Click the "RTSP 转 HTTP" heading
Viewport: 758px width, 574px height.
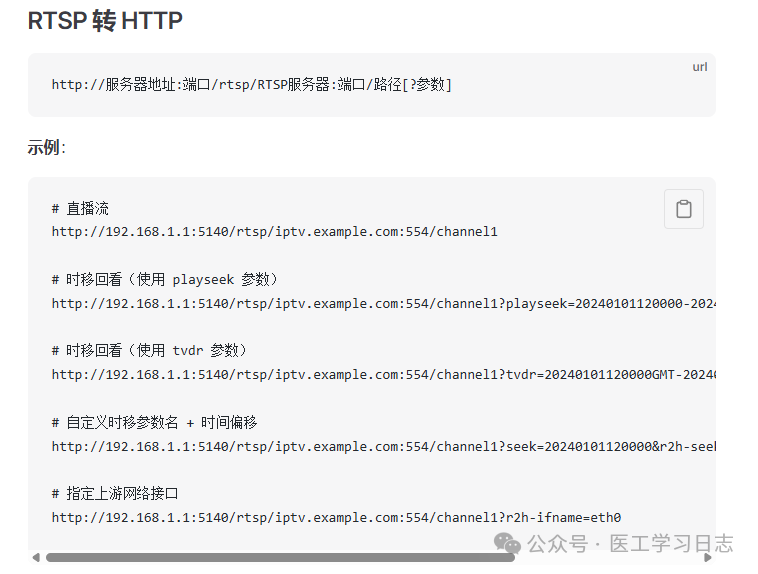coord(105,21)
